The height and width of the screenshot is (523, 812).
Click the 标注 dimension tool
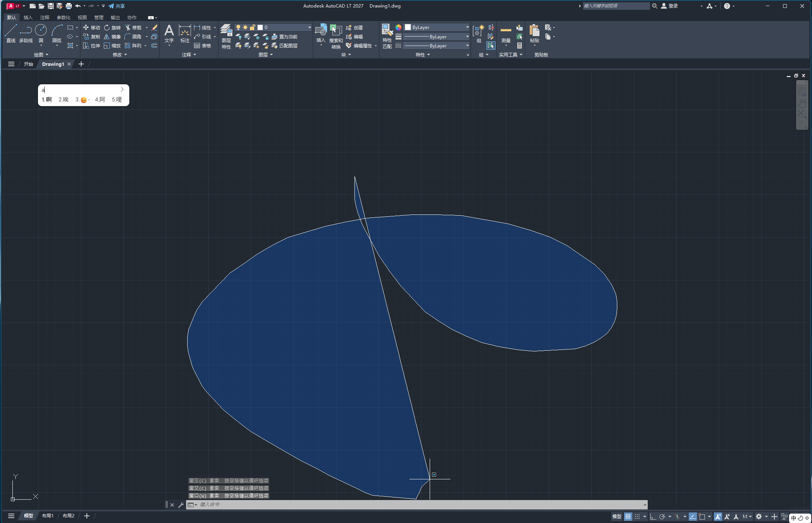tap(185, 33)
